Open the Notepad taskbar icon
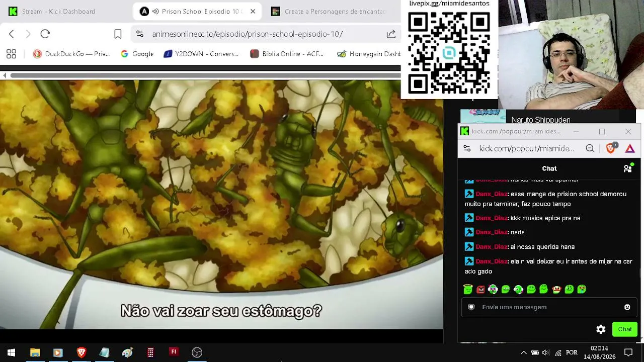This screenshot has height=362, width=644. pyautogui.click(x=104, y=352)
